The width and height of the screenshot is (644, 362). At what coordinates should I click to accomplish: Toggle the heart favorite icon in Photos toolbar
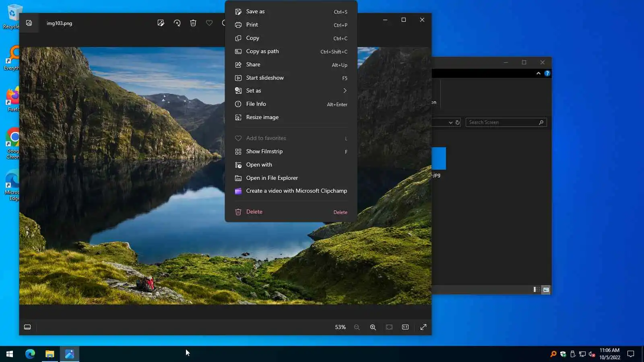[209, 23]
